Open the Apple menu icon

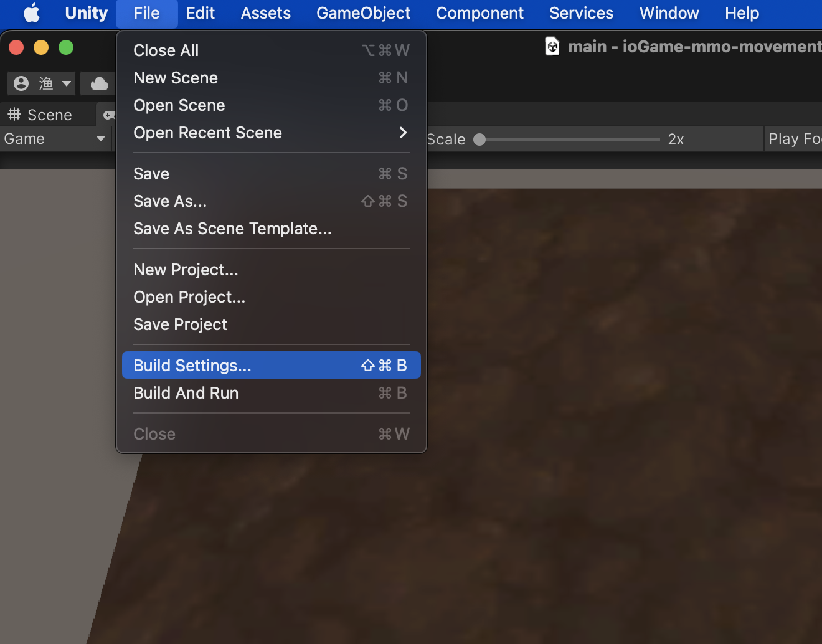click(x=32, y=12)
